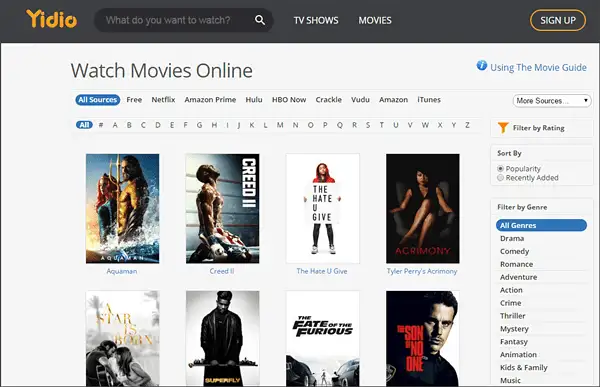Select the All Sources filter
This screenshot has height=387, width=600.
coord(98,100)
